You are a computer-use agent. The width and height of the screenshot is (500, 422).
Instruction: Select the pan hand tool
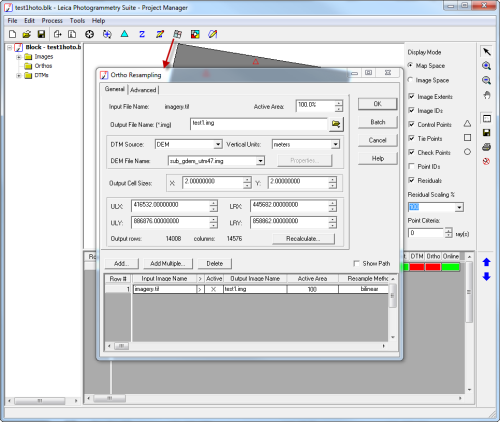[487, 95]
